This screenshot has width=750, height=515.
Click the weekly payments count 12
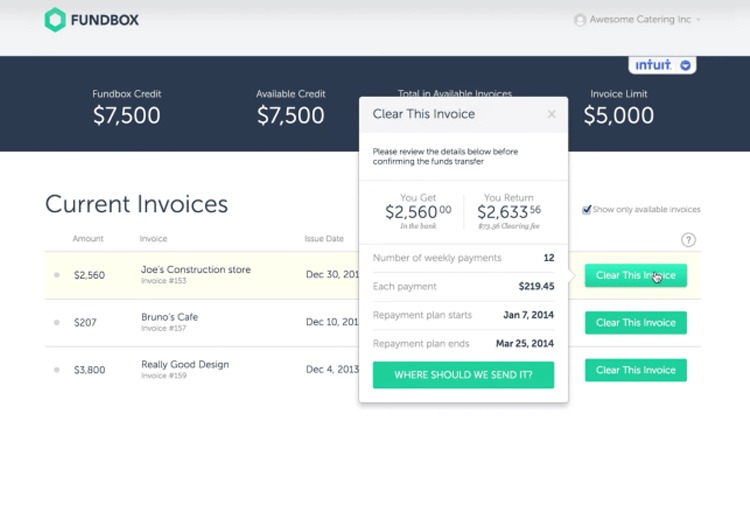pyautogui.click(x=549, y=258)
